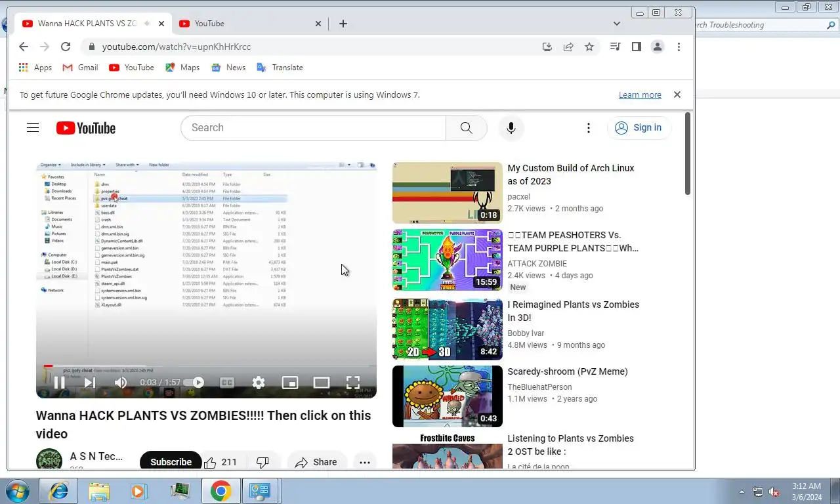Open I Reimagined Plants vs Zombies thumbnail
The width and height of the screenshot is (840, 504).
[x=448, y=329]
